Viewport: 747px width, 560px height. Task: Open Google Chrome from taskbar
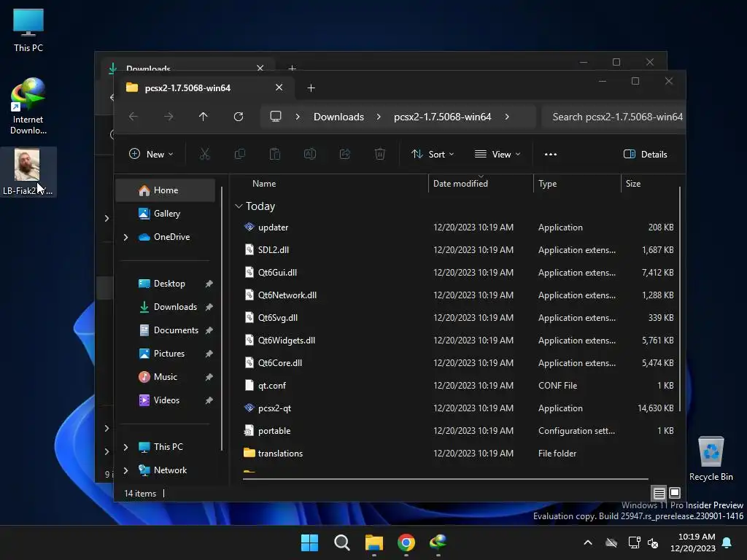(406, 542)
